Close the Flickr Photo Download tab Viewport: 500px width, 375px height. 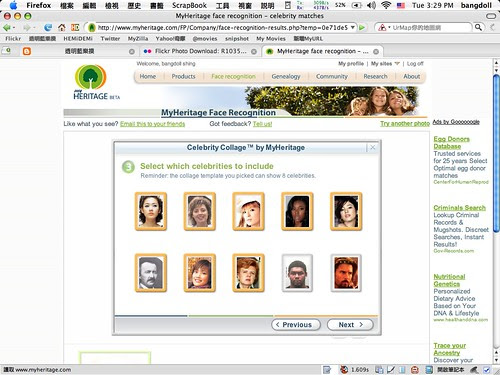point(254,52)
